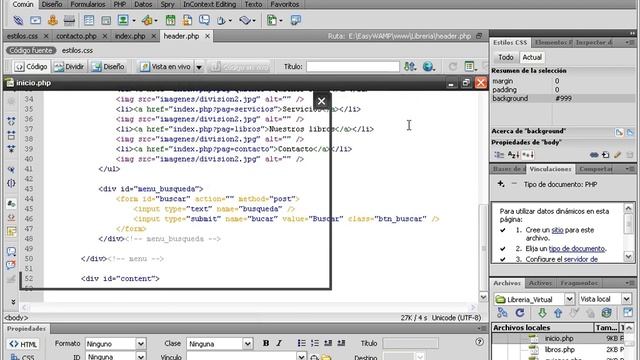Switch to Código view
The image size is (640, 360).
pos(31,67)
